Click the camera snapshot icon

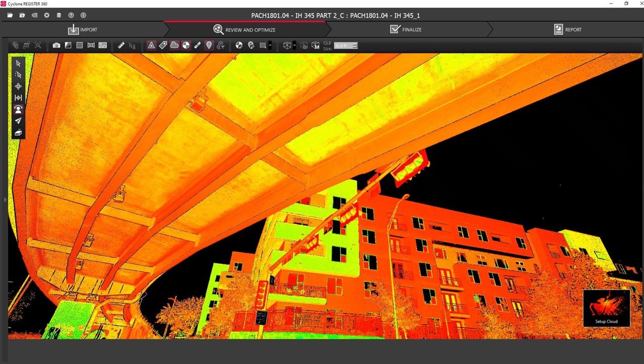pos(56,45)
